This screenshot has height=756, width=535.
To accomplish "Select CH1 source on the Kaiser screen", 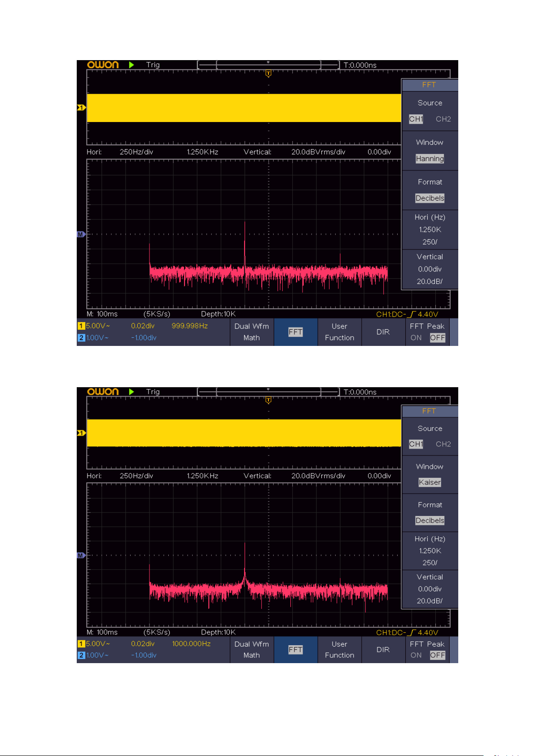I will tap(416, 444).
